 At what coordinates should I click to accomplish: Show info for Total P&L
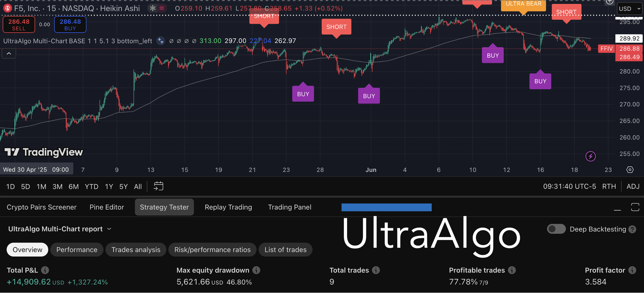pos(45,270)
